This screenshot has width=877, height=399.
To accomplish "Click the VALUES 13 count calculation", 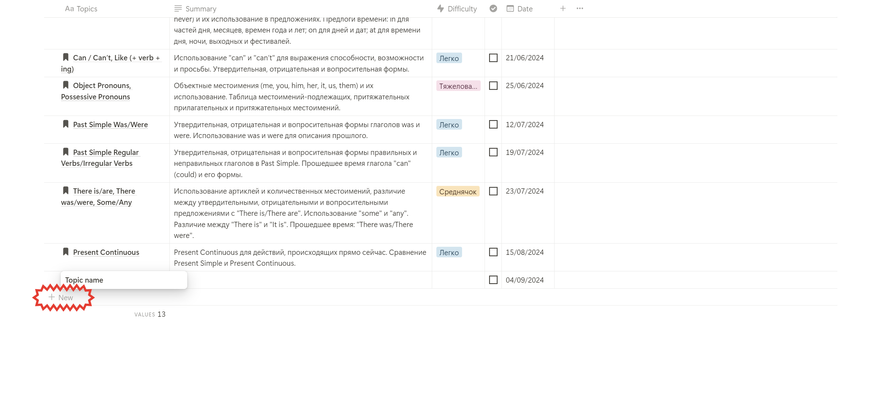I will pyautogui.click(x=150, y=314).
